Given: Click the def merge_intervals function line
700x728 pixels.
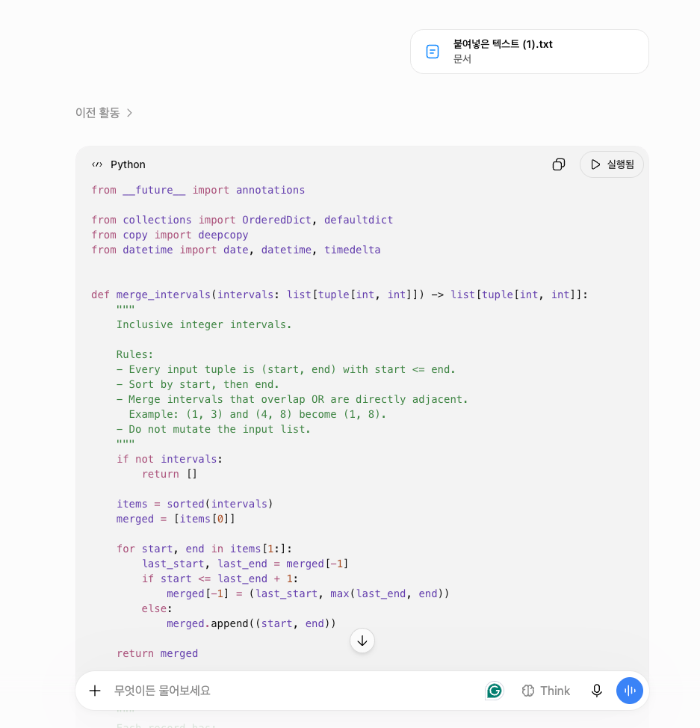Looking at the screenshot, I should (x=339, y=294).
